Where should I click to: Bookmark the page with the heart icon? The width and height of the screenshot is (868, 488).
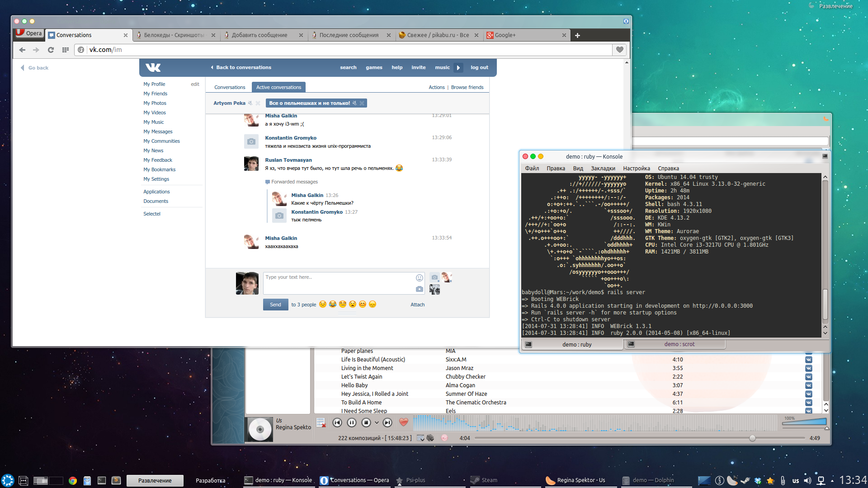620,50
